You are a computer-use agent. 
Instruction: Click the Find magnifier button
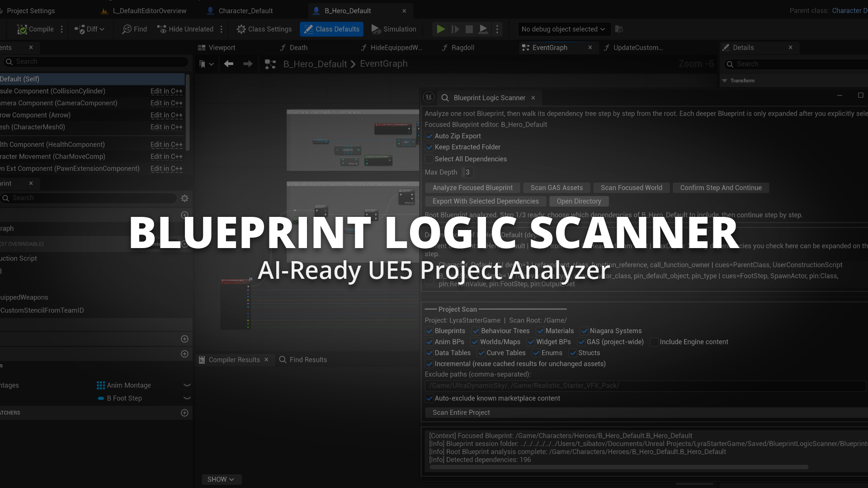click(x=134, y=29)
